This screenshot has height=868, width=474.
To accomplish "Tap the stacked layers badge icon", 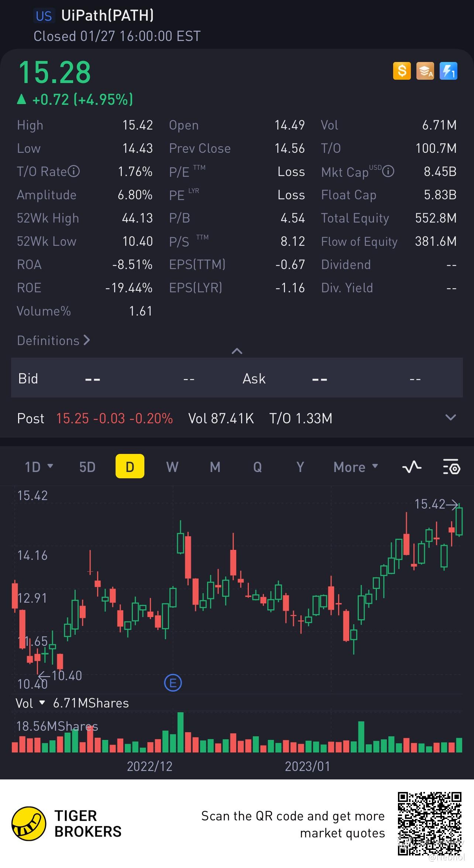I will click(x=425, y=71).
